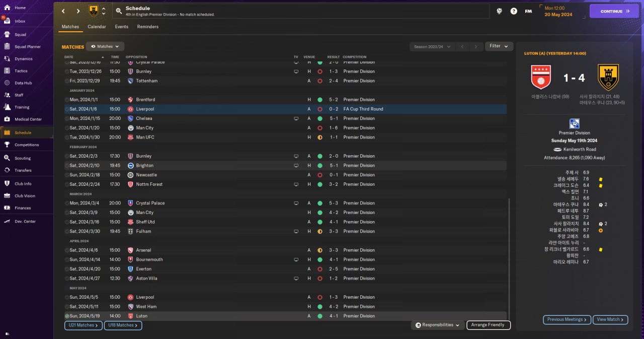Go to the Dynamics section

(x=23, y=59)
